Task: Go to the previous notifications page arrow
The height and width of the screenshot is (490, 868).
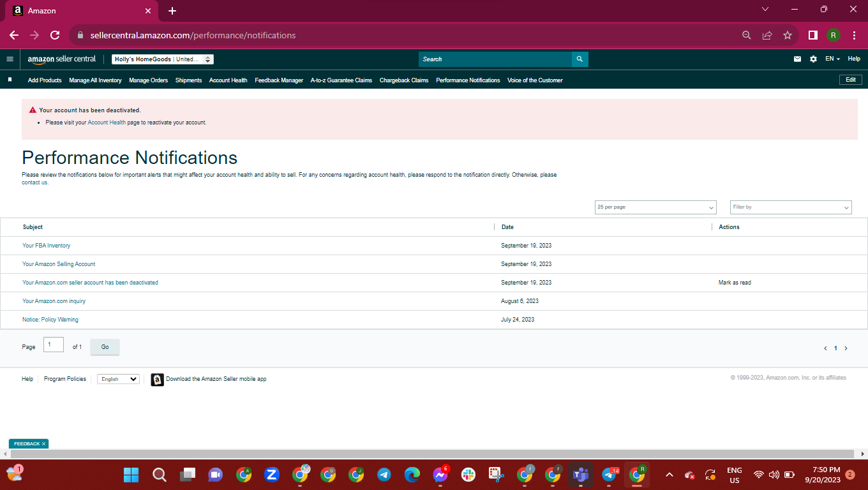Action: point(825,348)
